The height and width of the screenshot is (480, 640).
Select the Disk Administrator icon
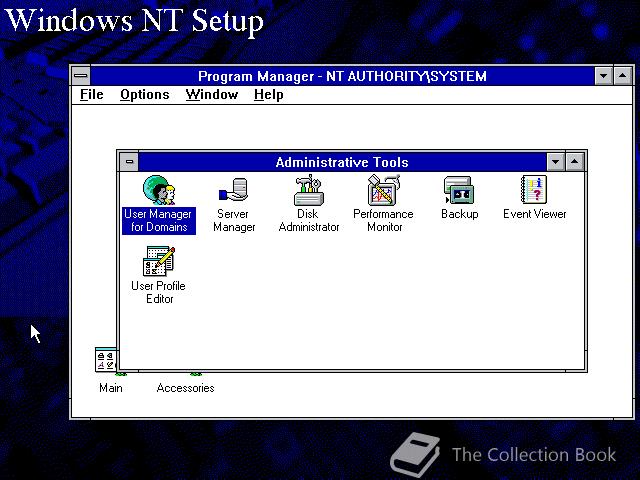pyautogui.click(x=309, y=190)
